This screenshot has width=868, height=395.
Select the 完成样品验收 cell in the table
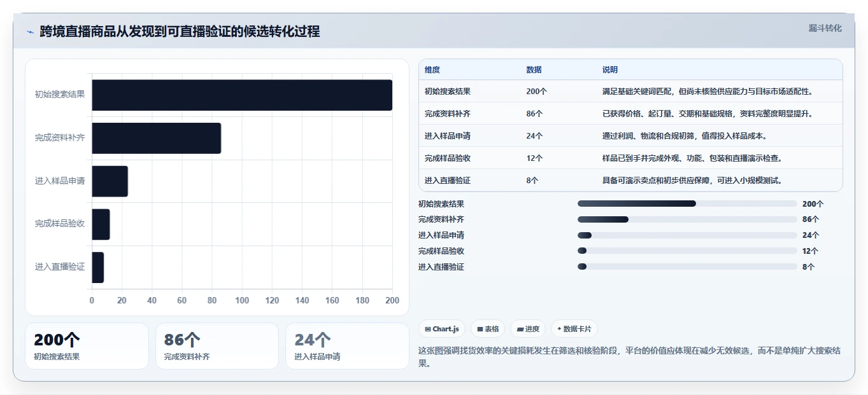click(448, 158)
